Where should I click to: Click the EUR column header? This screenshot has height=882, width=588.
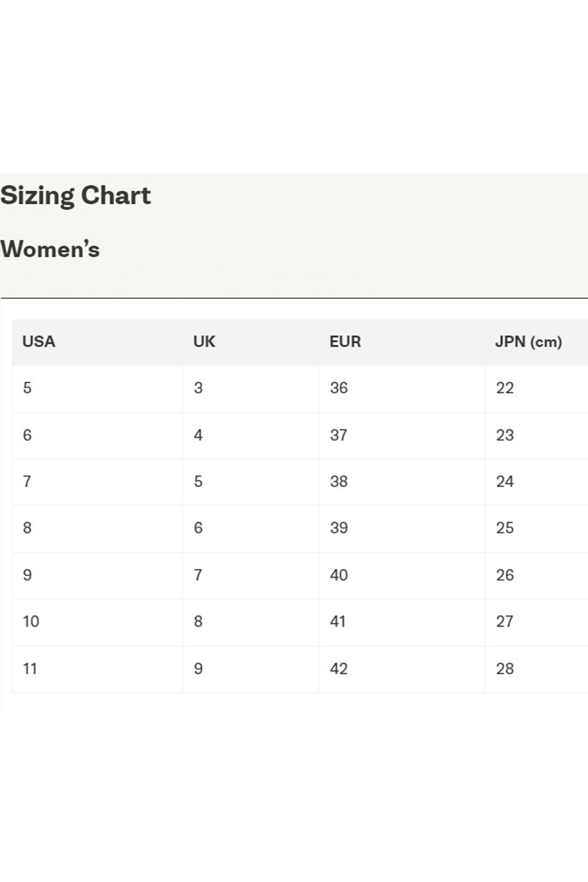(345, 342)
